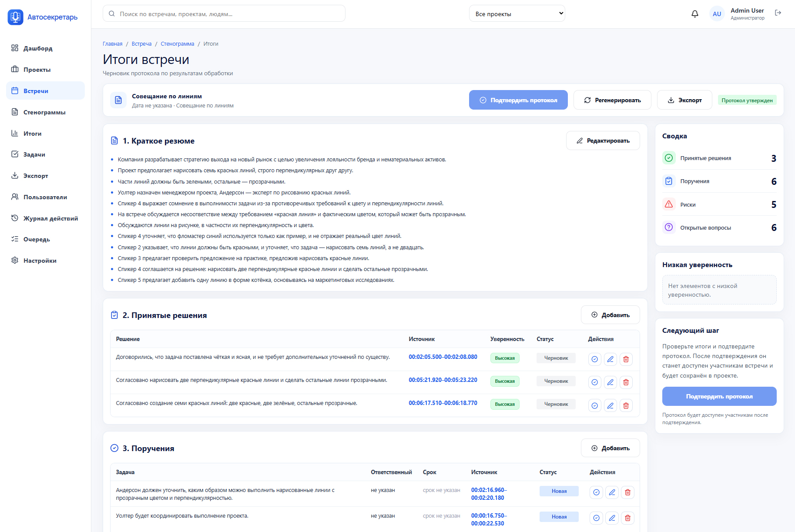Screen dimensions: 795x532
Task: Click the Автосекретарь brand name
Action: click(53, 17)
